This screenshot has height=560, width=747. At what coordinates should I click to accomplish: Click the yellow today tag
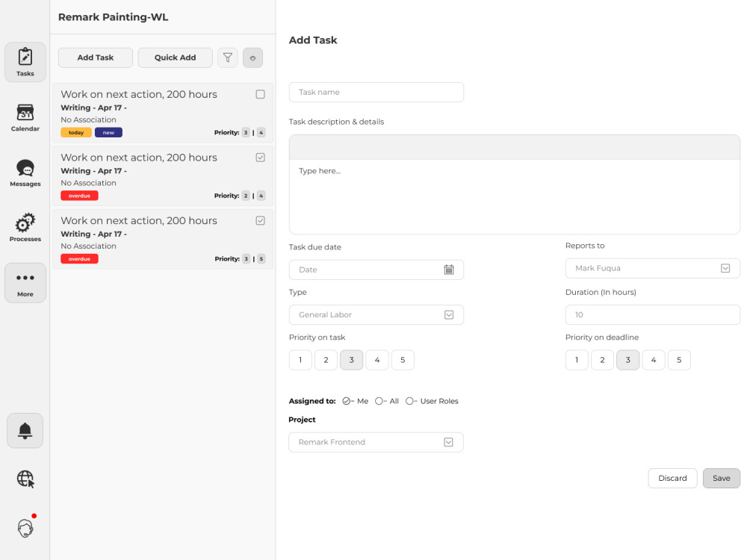pyautogui.click(x=76, y=132)
